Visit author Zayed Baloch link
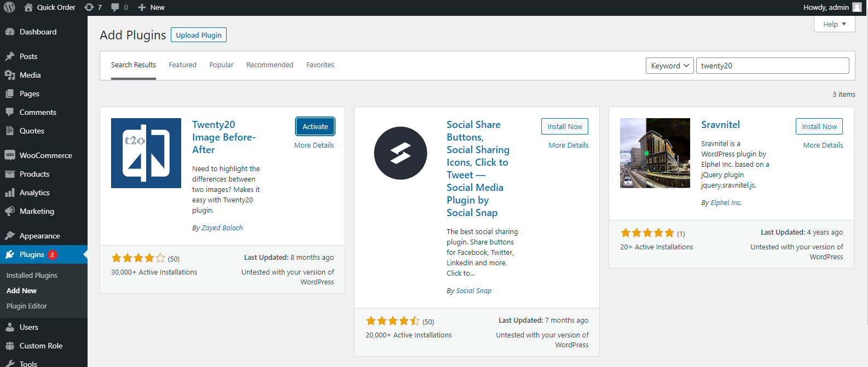Screen dimensions: 868x367 [x=222, y=228]
